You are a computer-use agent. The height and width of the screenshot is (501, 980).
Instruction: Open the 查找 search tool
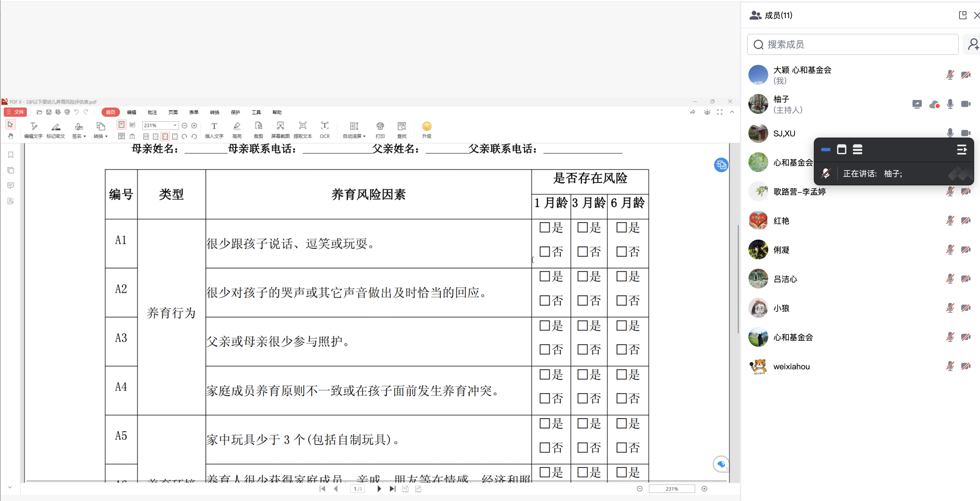[402, 130]
